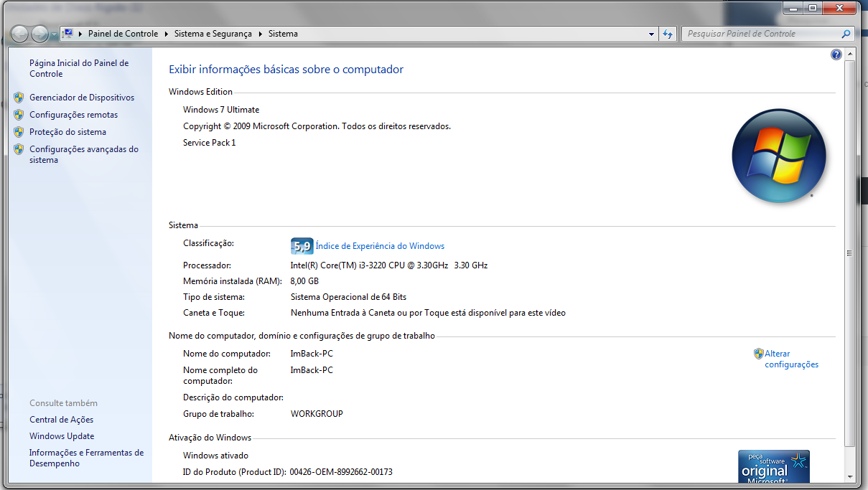Screen dimensions: 868x490
Task: Click the 5,9 experience index score badge
Action: [302, 246]
